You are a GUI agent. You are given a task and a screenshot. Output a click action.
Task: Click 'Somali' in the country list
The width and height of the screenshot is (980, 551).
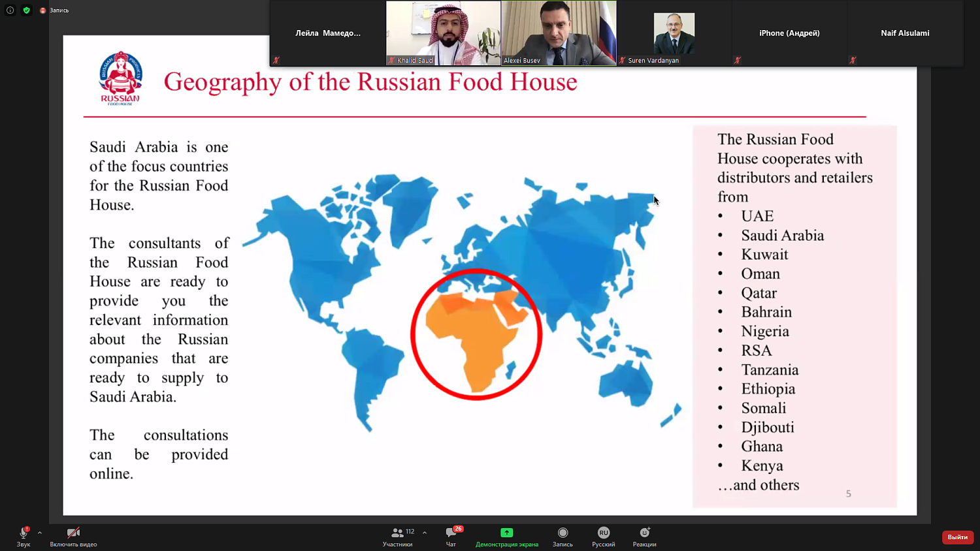(x=764, y=408)
